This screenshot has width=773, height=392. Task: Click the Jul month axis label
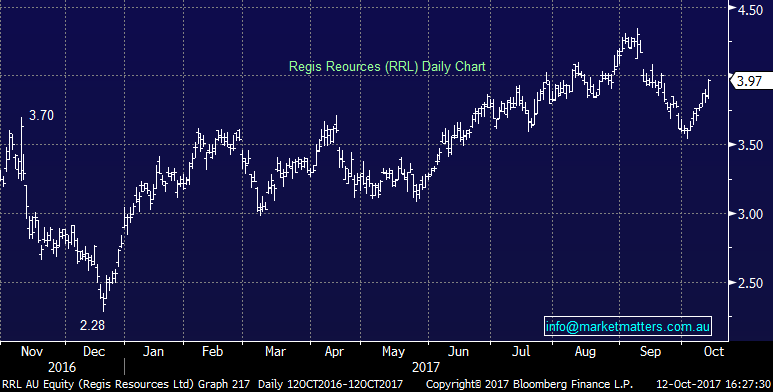(521, 352)
